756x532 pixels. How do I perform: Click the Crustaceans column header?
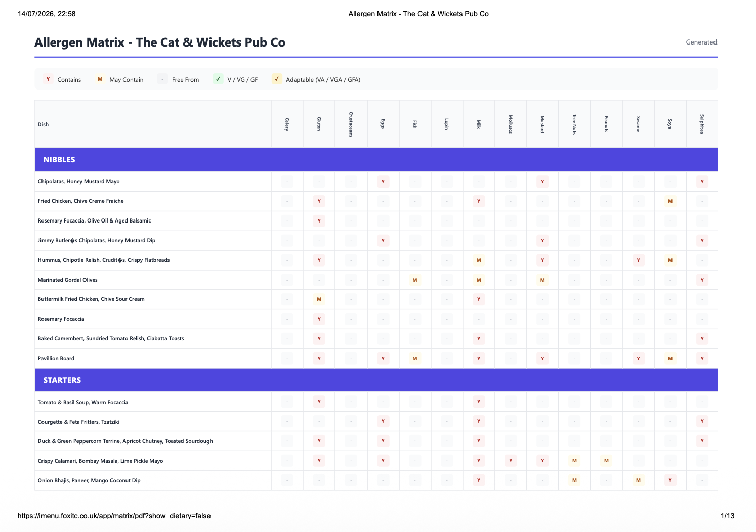click(x=351, y=124)
